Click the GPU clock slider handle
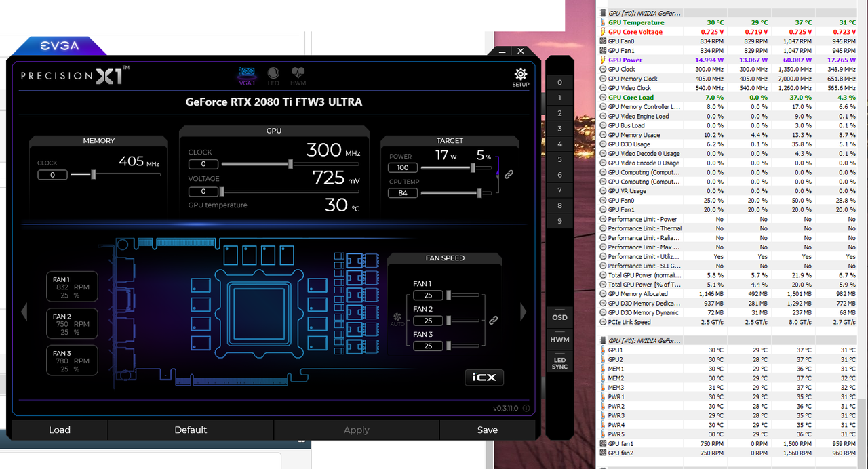The height and width of the screenshot is (469, 868). (x=290, y=163)
